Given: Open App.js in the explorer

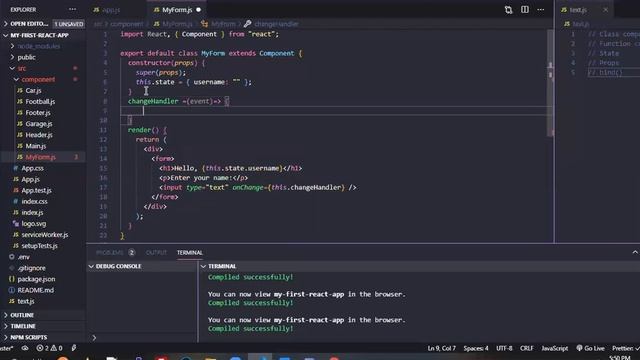Looking at the screenshot, I should (x=30, y=179).
